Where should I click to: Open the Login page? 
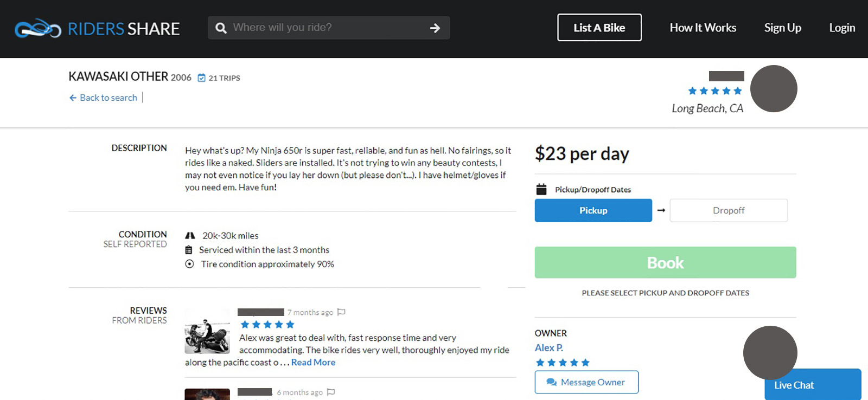841,28
